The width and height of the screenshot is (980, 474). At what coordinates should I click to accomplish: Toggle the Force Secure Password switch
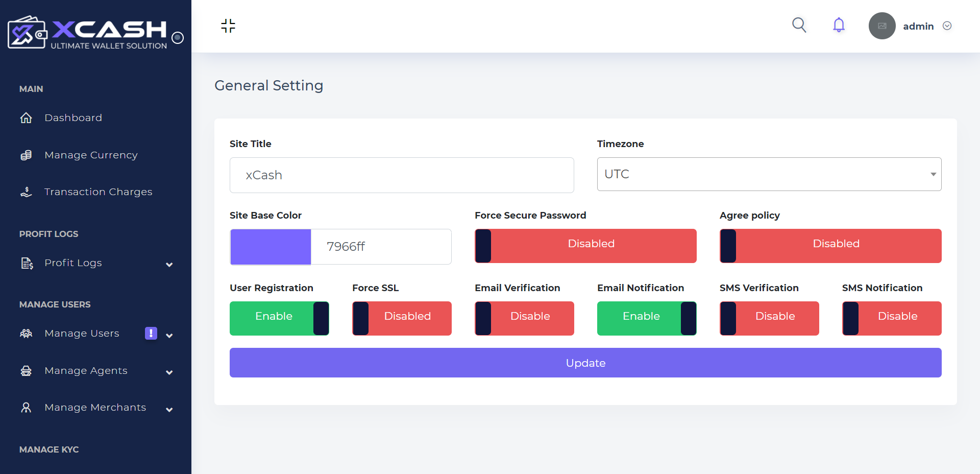coord(585,246)
